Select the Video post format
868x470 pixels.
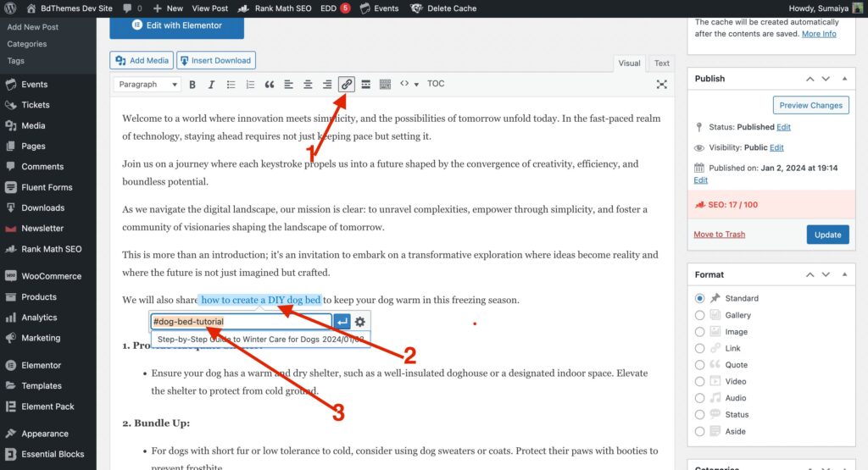(699, 382)
